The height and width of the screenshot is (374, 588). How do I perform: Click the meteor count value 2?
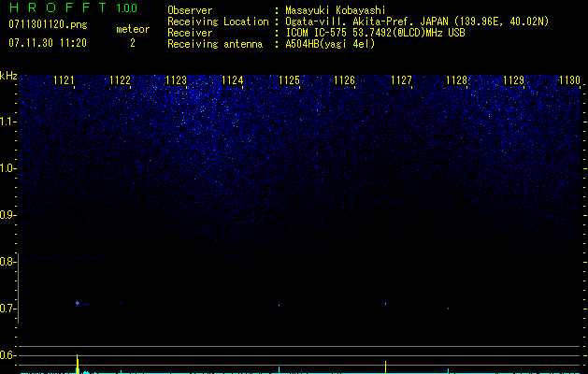(133, 43)
